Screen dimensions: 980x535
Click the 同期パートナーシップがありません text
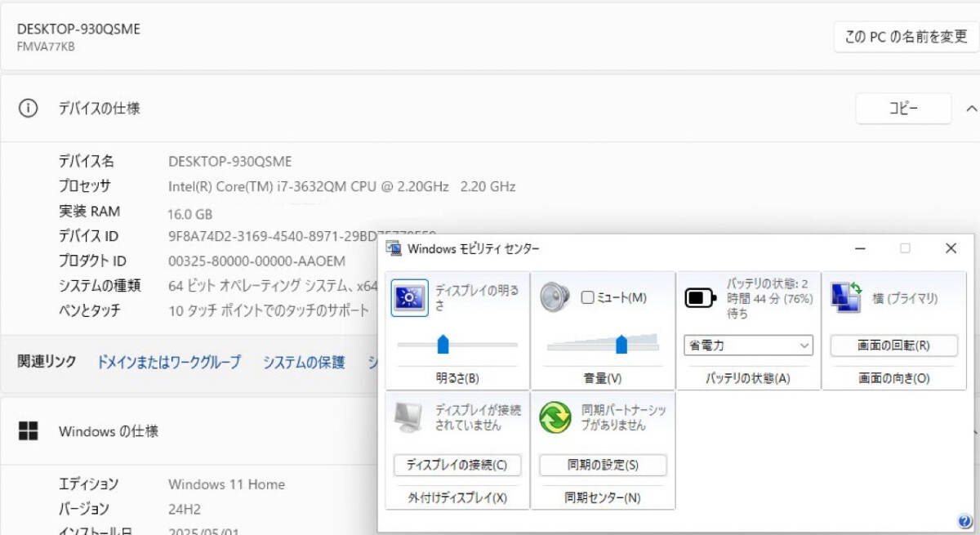click(x=624, y=417)
